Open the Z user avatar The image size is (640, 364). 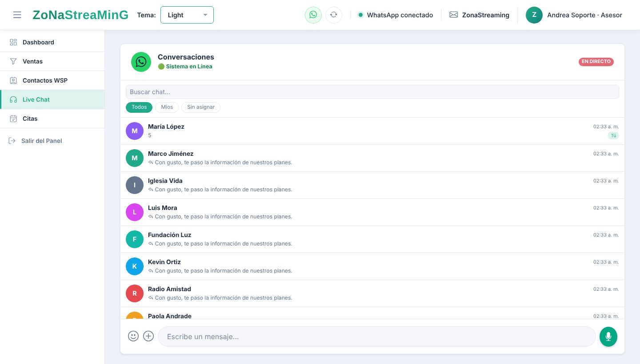(534, 15)
